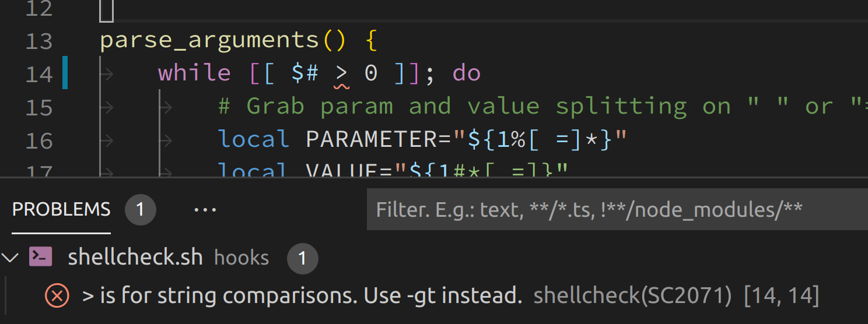The width and height of the screenshot is (868, 324).
Task: Click the shell file icon beside shellcheck.sh
Action: click(x=41, y=257)
